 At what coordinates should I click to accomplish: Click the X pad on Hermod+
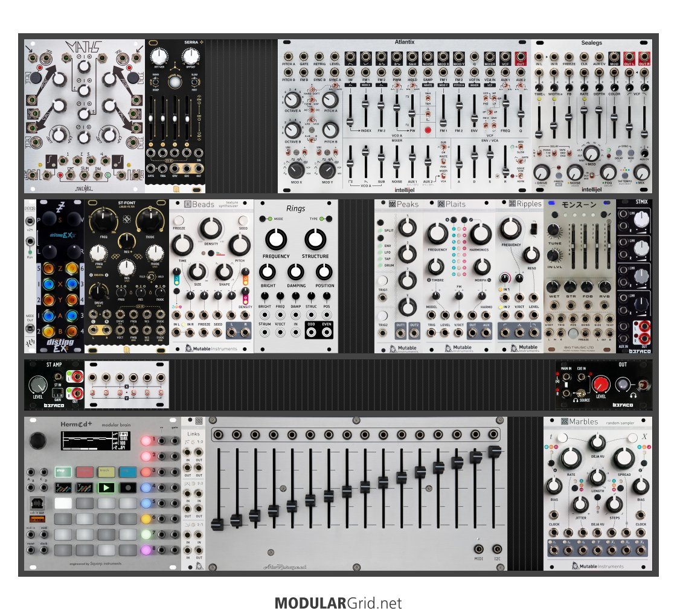63,488
